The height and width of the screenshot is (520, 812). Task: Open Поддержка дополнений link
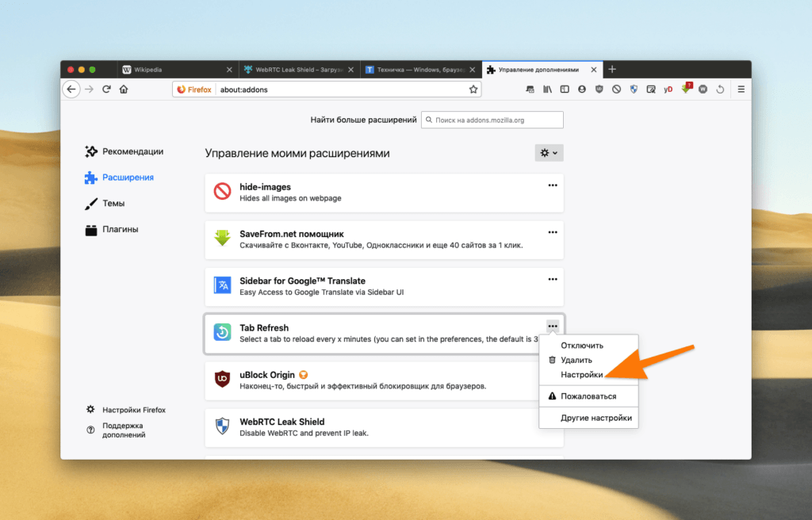coord(116,430)
